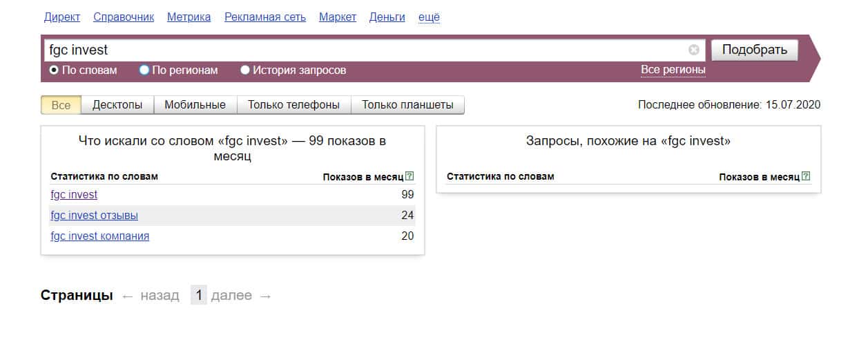This screenshot has height=349, width=868.
Task: Open the 'Метрика' link
Action: coord(189,17)
